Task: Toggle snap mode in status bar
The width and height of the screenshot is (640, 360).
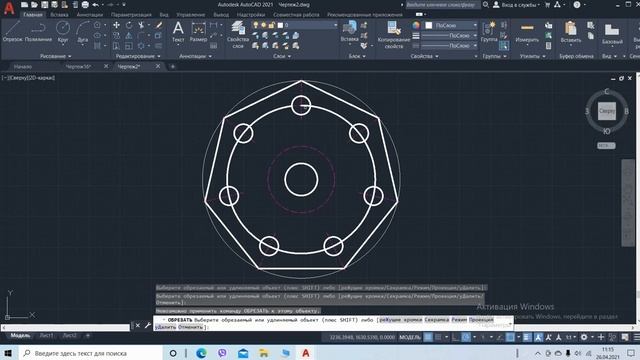Action: coord(438,337)
